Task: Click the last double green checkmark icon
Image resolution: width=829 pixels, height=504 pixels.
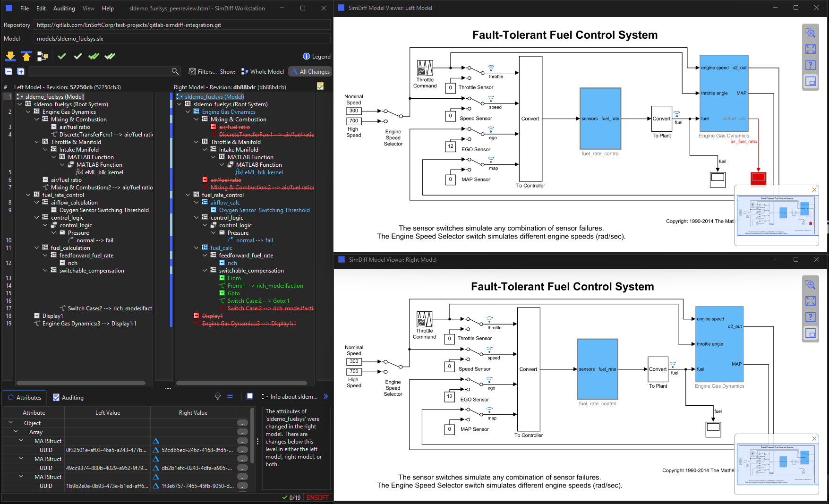Action: coord(110,56)
